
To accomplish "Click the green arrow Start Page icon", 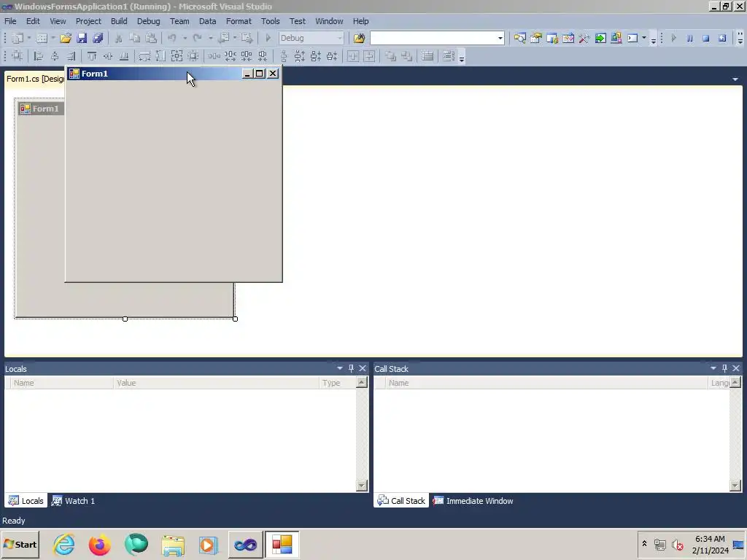I will click(600, 38).
